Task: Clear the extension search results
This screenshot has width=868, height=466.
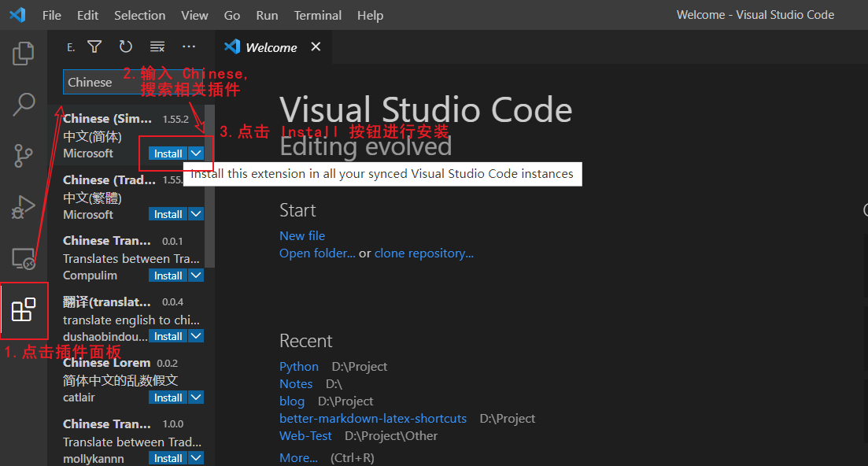Action: pos(157,46)
